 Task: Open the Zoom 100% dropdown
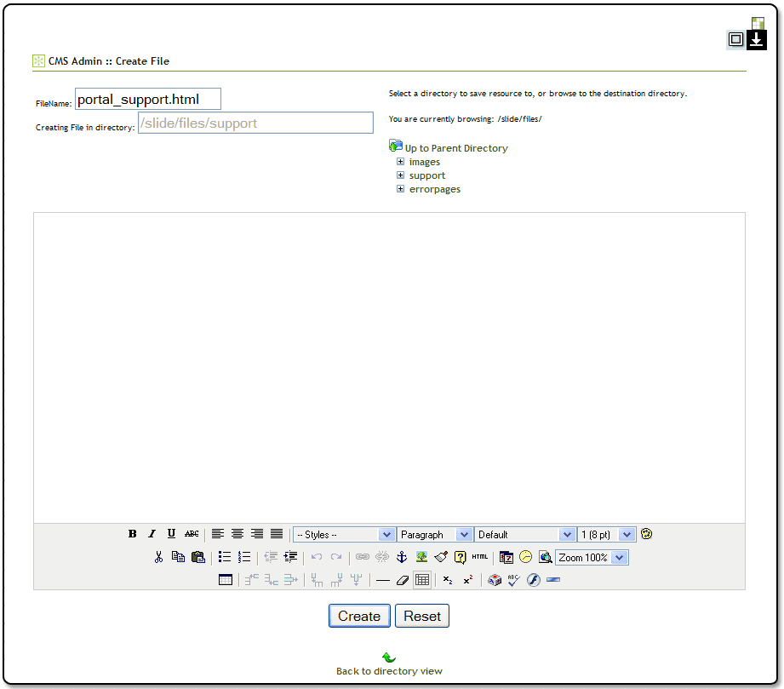(x=592, y=557)
